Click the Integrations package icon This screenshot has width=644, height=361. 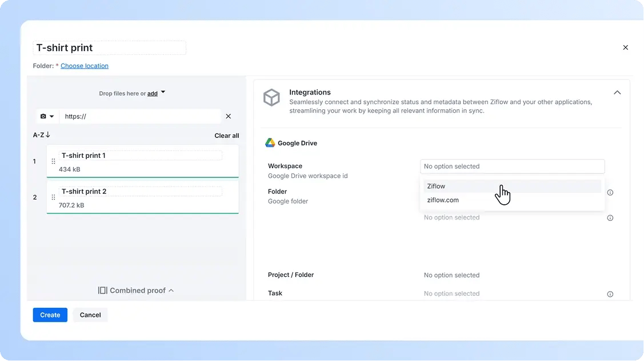[x=271, y=97]
